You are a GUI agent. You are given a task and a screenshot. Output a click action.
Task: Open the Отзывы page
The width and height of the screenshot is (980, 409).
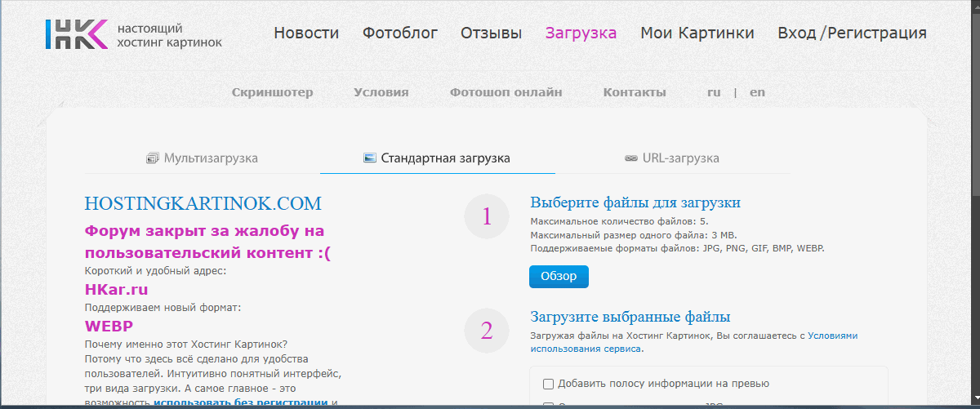(492, 33)
